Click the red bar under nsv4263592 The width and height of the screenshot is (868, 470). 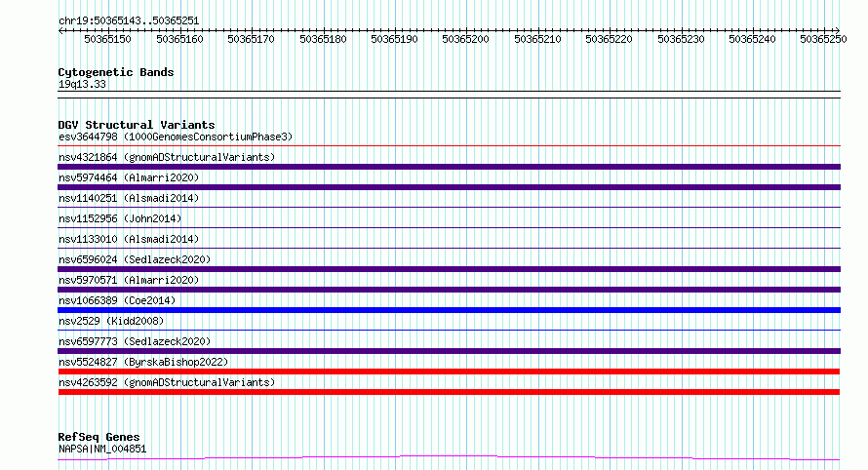(x=449, y=392)
